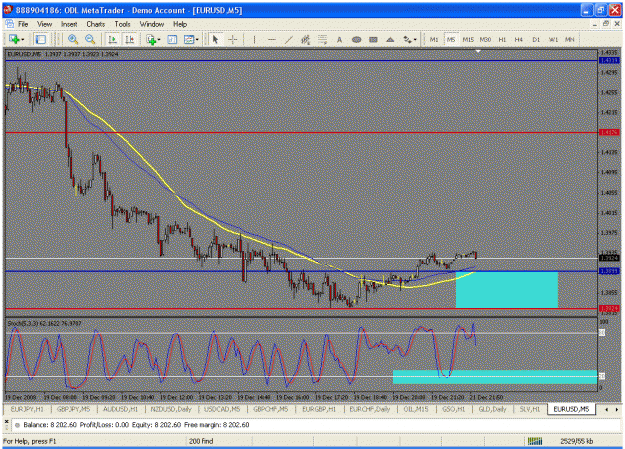
Task: Select the cyan rectangle on price chart
Action: point(507,290)
